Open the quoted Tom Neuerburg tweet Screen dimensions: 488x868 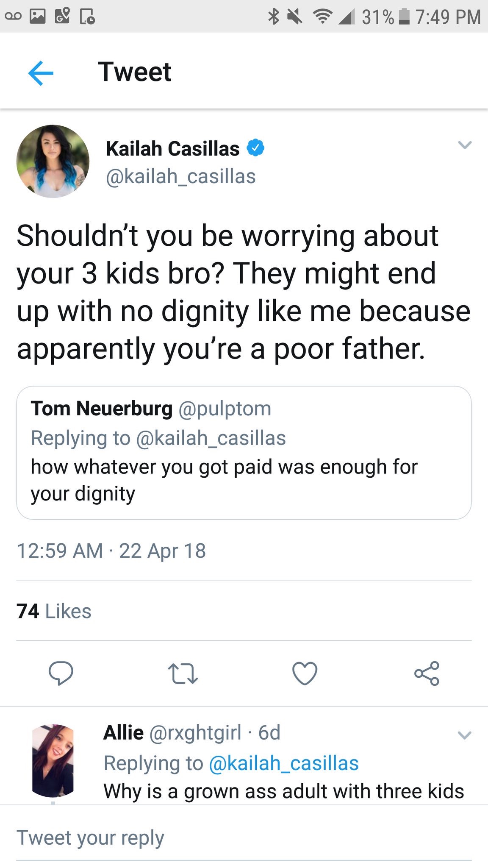click(244, 453)
